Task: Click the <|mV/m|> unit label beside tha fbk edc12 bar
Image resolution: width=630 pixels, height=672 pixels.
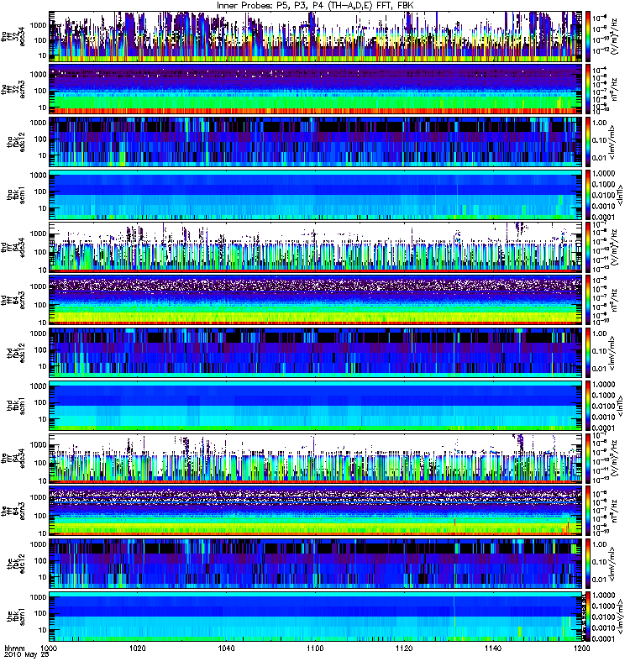Action: [x=612, y=142]
